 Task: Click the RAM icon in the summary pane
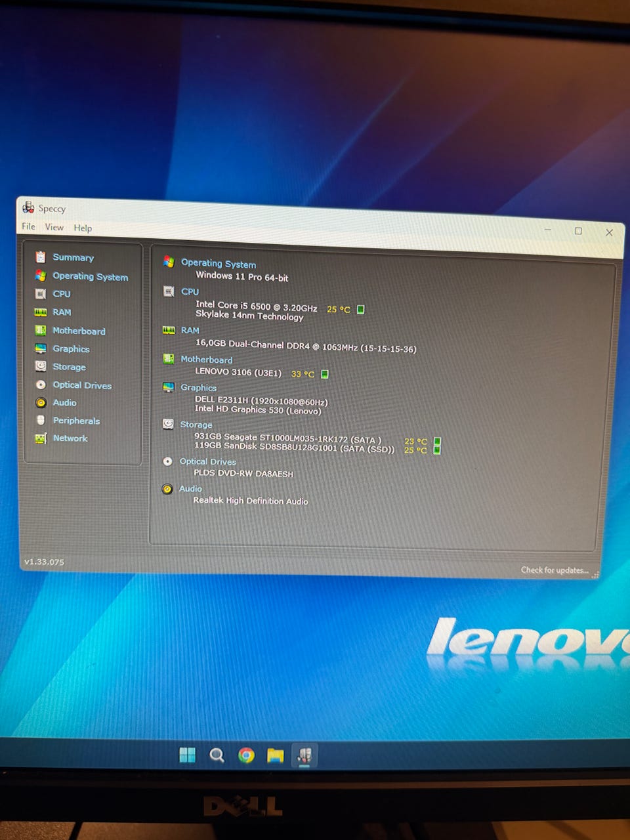click(x=169, y=329)
